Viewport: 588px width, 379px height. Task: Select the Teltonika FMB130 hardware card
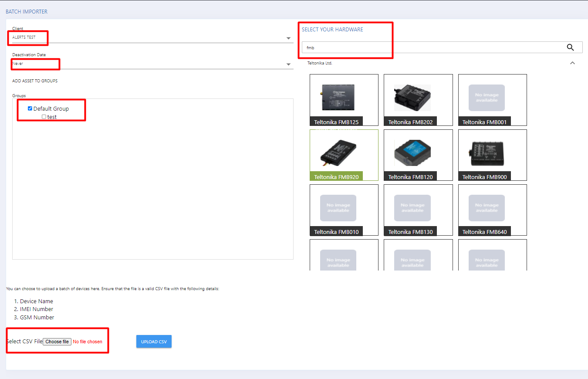coord(418,210)
